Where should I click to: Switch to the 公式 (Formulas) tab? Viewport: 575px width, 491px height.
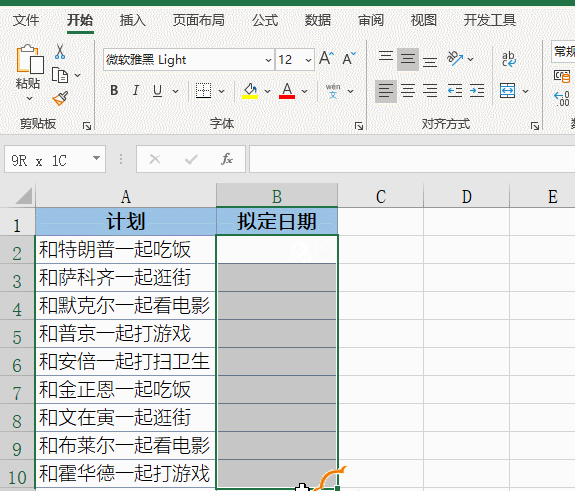tap(265, 20)
